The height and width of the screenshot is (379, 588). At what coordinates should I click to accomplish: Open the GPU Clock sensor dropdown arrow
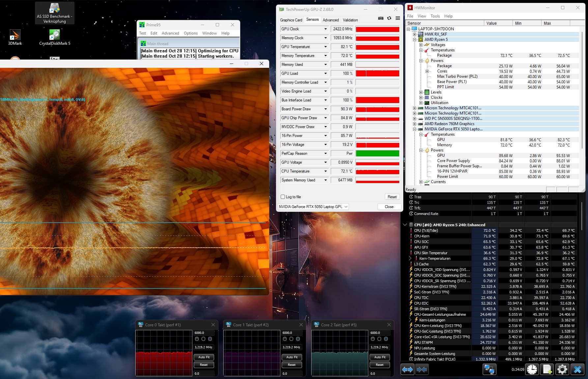(x=325, y=29)
